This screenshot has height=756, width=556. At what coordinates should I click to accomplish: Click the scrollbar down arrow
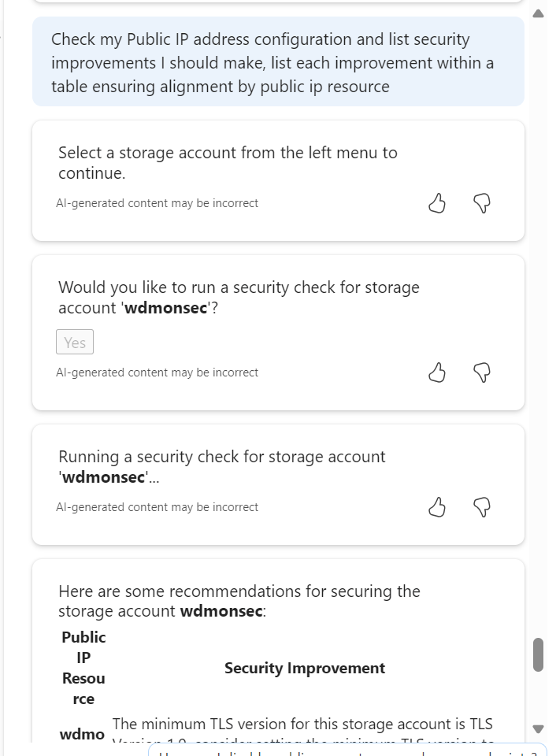[539, 728]
